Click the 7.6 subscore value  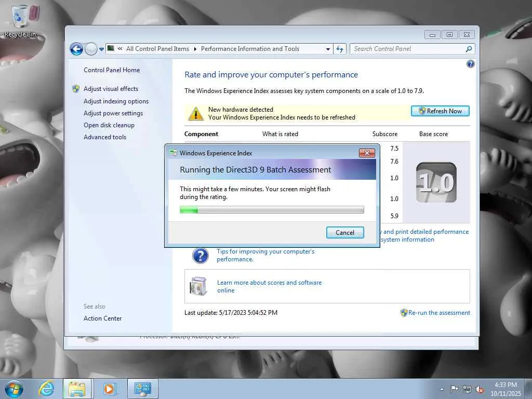click(394, 162)
